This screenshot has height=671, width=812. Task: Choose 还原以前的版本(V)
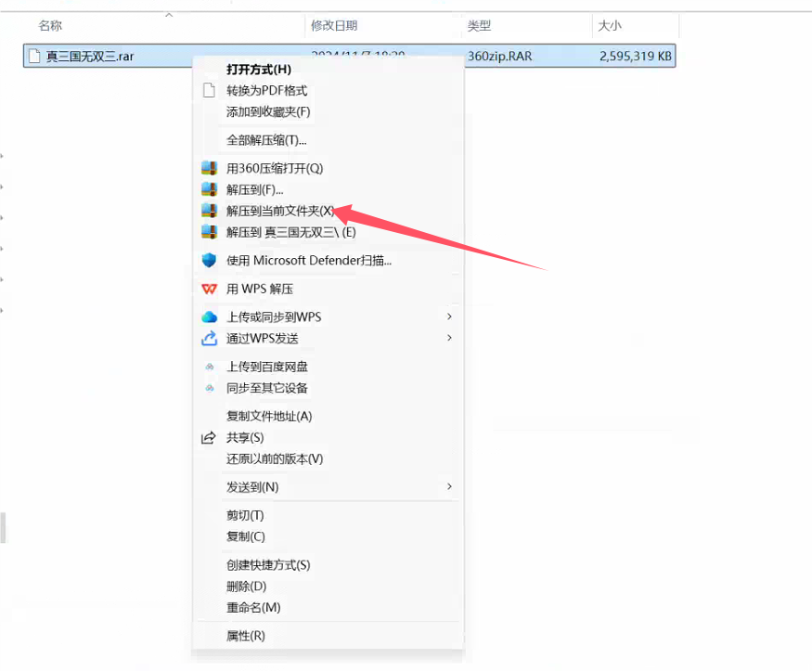pos(275,459)
